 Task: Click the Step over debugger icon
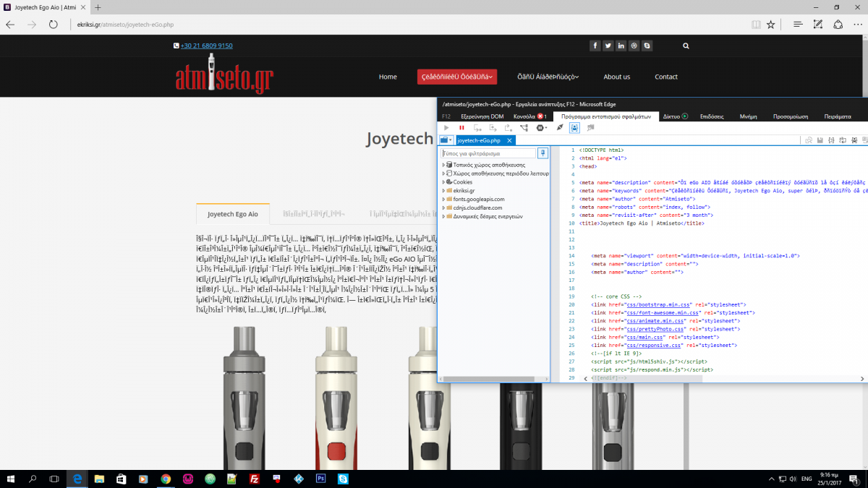click(493, 127)
